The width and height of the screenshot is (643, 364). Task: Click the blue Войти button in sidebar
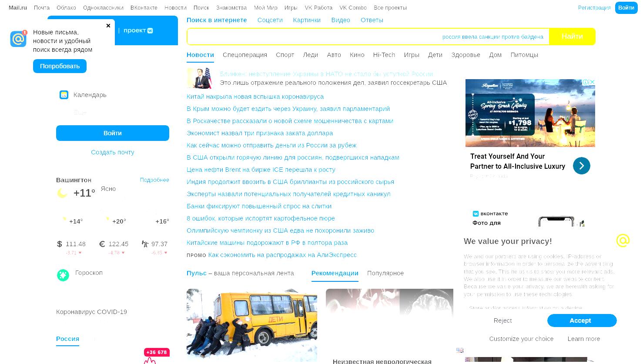point(113,133)
